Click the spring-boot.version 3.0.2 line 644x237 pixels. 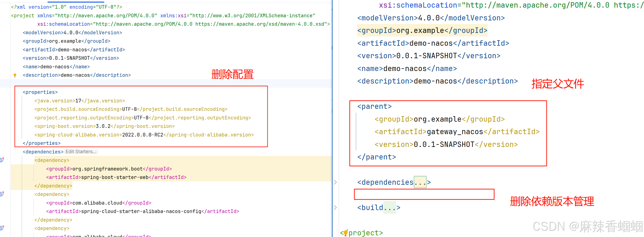[x=104, y=126]
